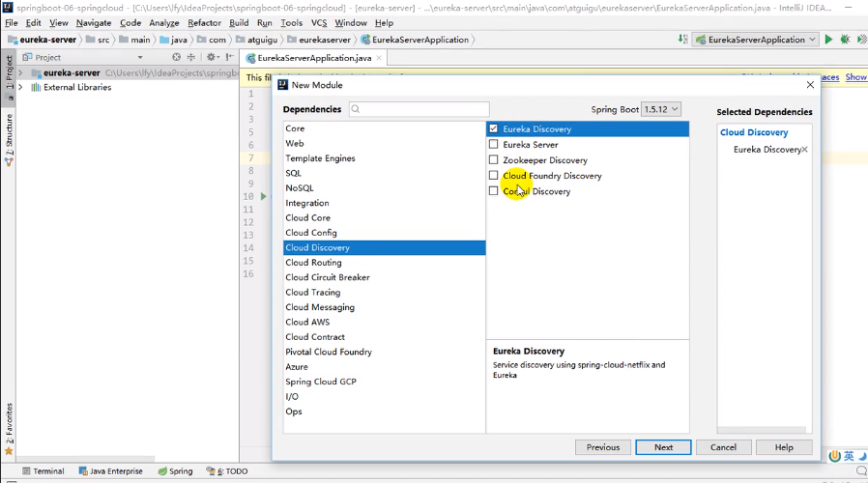
Task: Uncheck the Eureka Discovery checkbox
Action: tap(493, 128)
